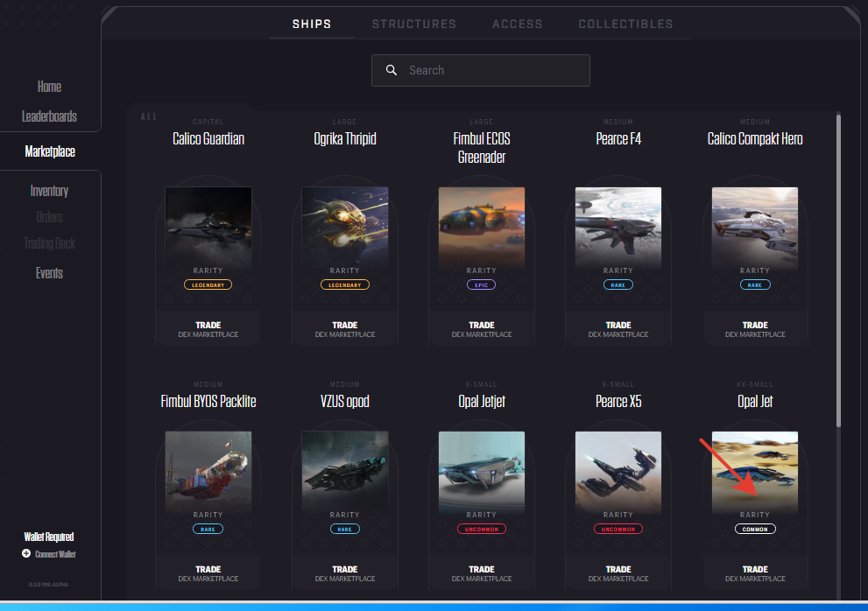Type in the Search input field

pos(490,70)
